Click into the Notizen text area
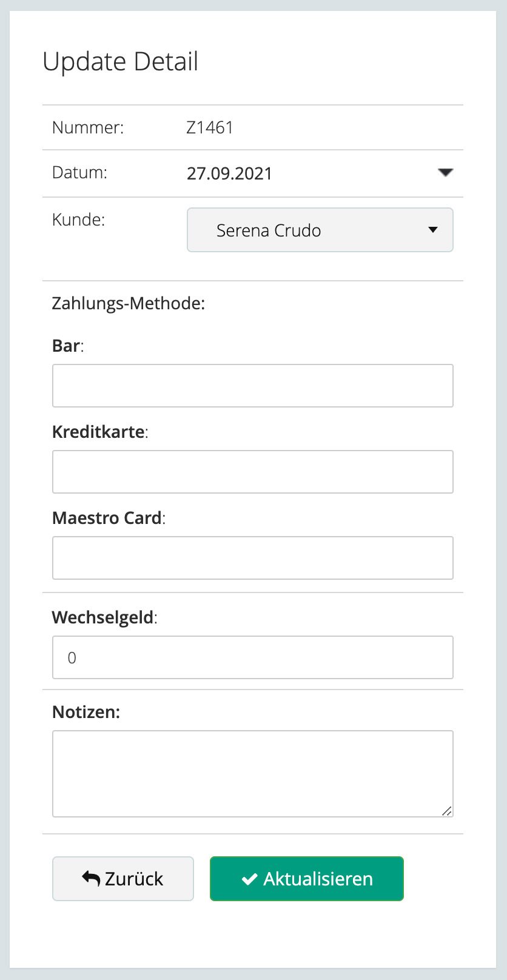This screenshot has width=507, height=980. (x=253, y=773)
